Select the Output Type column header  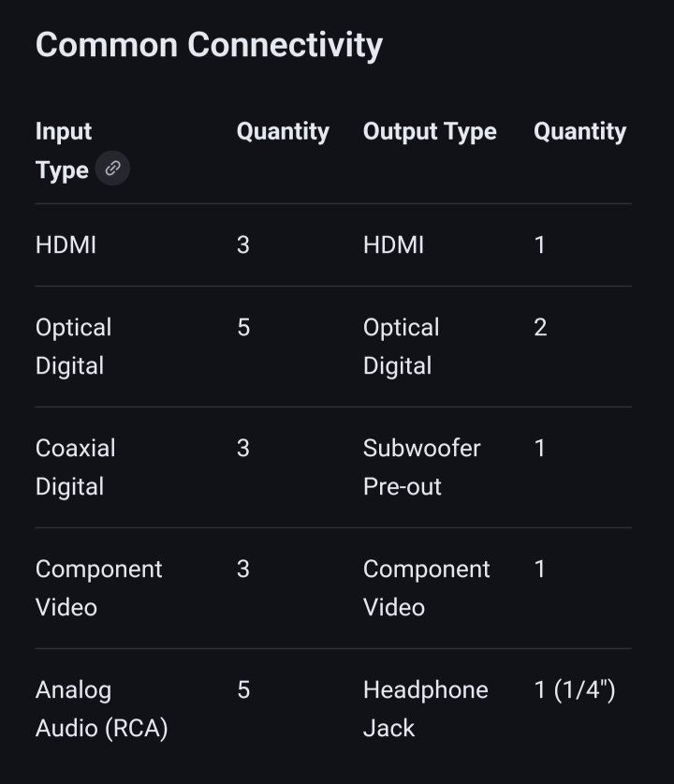click(x=430, y=131)
